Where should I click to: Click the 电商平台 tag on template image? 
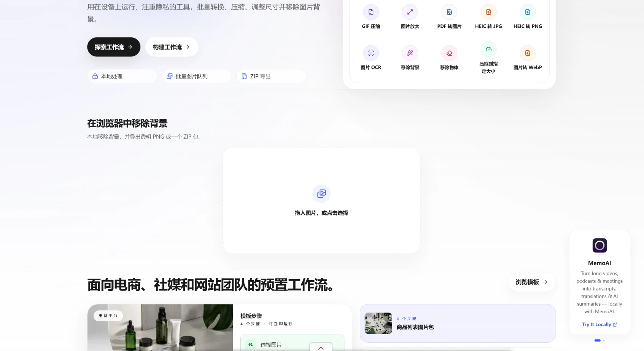click(108, 316)
